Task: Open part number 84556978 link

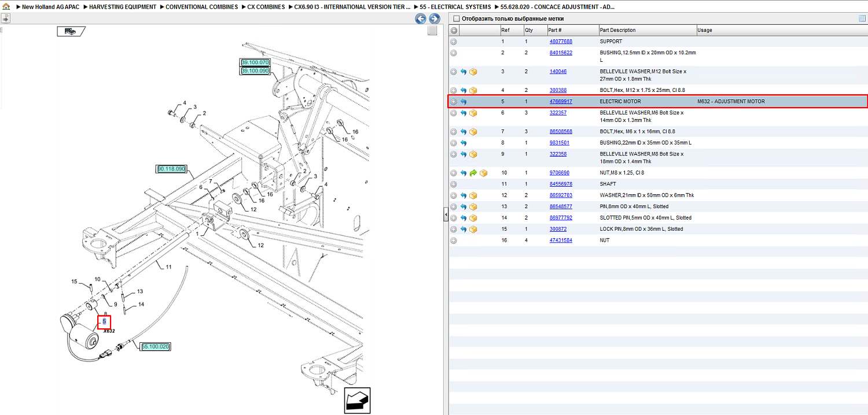Action: [561, 184]
